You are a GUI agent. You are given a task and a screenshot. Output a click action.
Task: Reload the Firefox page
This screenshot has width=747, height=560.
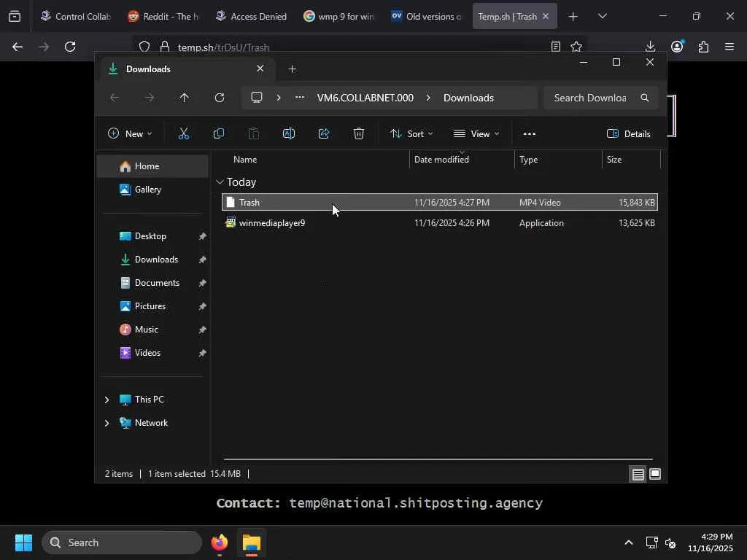tap(70, 47)
